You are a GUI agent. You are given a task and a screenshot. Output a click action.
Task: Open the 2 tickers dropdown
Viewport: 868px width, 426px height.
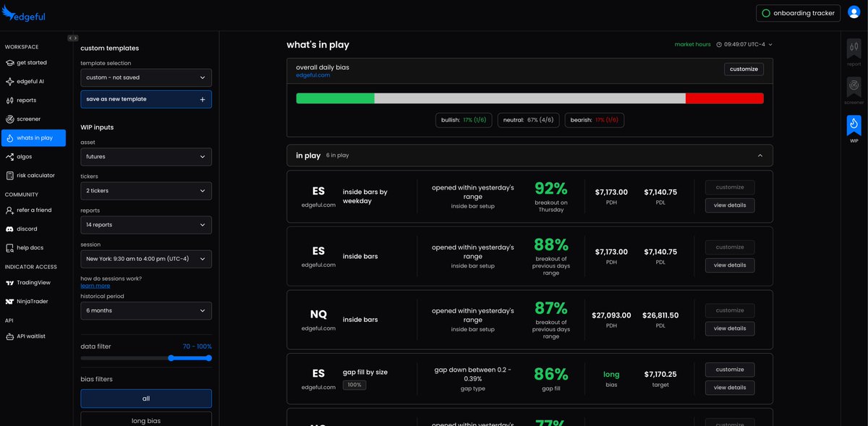(146, 191)
